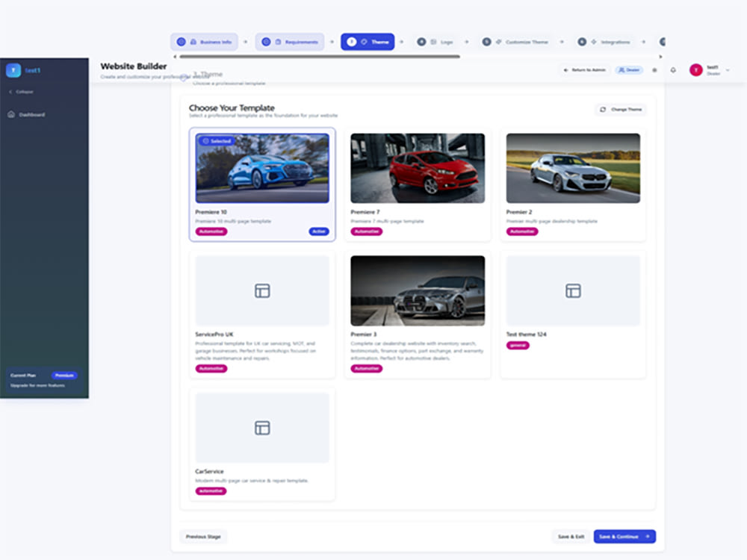The image size is (747, 560).
Task: Select the Premier 3 grey car thumbnail
Action: tap(418, 291)
